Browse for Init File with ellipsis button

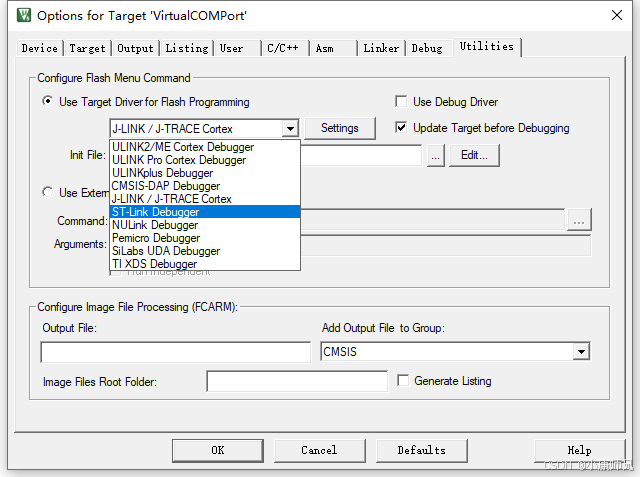(x=436, y=155)
